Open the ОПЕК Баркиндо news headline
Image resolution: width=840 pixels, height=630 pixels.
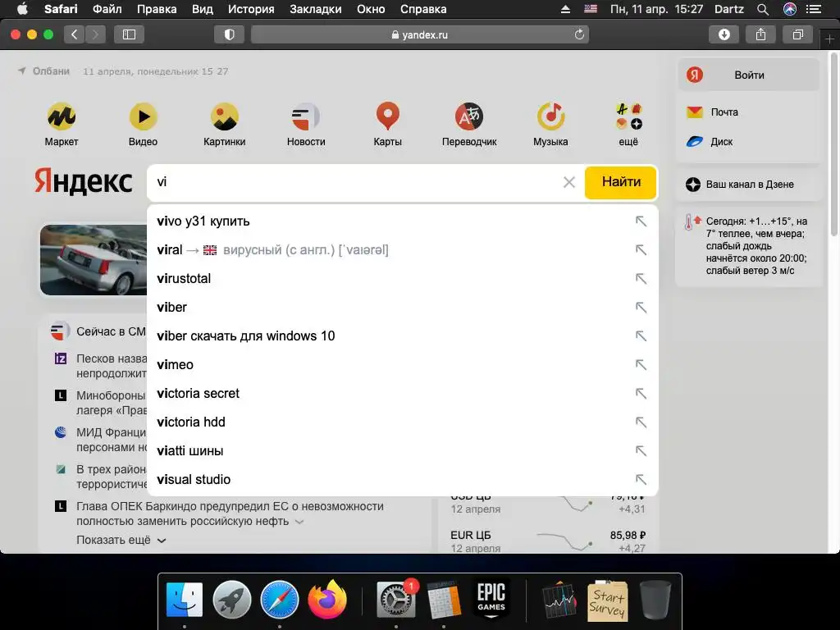(x=230, y=514)
